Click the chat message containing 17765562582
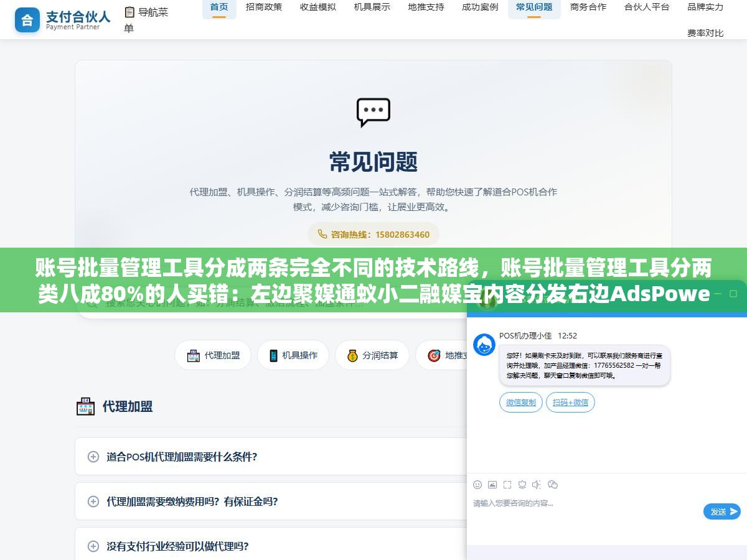Viewport: 747px width, 560px height. (x=585, y=365)
